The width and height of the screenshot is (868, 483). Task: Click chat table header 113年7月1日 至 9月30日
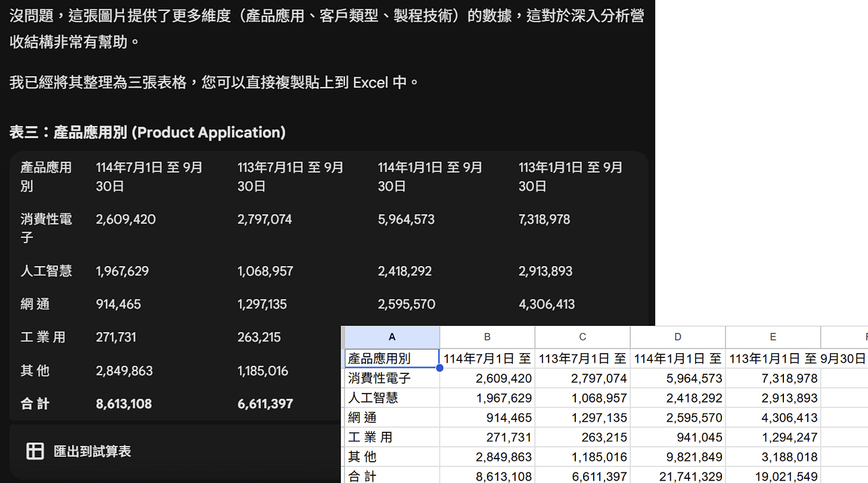[x=290, y=177]
